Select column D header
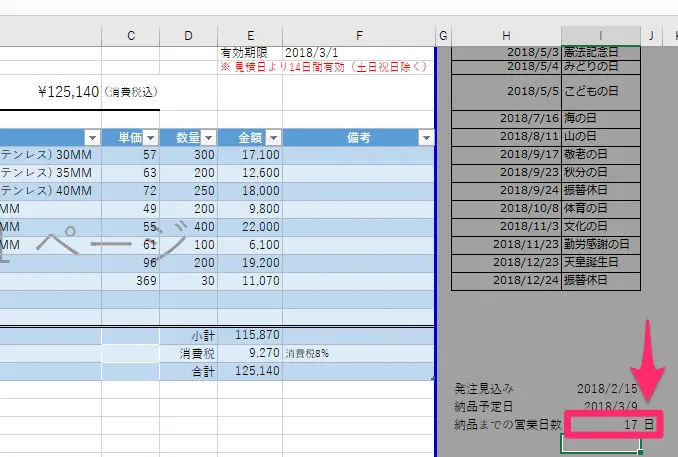 [x=188, y=36]
